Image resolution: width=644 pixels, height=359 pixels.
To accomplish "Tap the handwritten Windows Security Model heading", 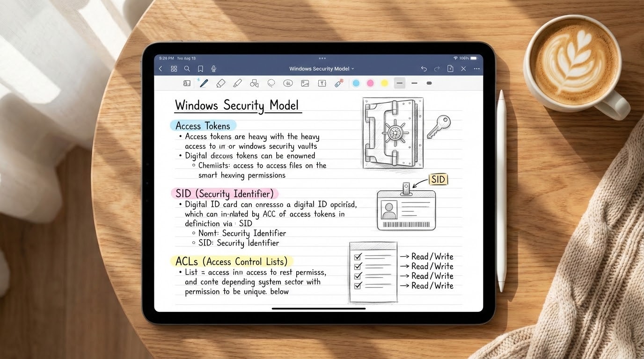I will (x=237, y=105).
